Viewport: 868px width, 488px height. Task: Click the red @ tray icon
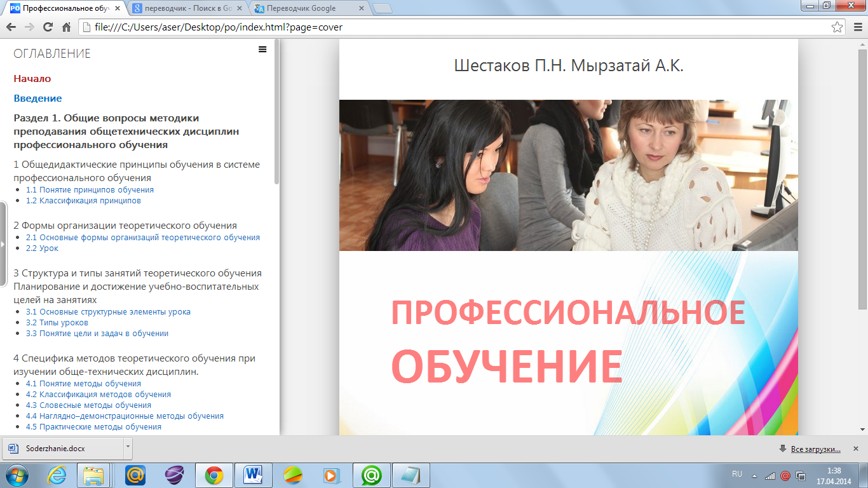[x=785, y=475]
